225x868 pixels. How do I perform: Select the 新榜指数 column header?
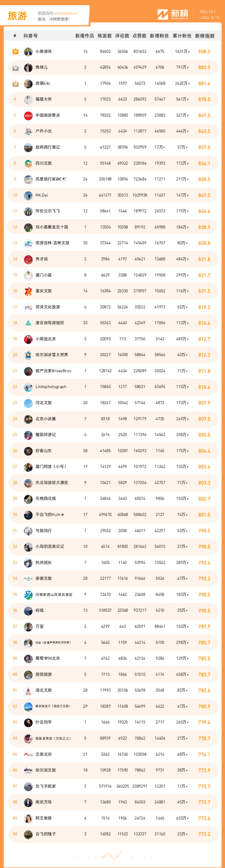pyautogui.click(x=205, y=36)
